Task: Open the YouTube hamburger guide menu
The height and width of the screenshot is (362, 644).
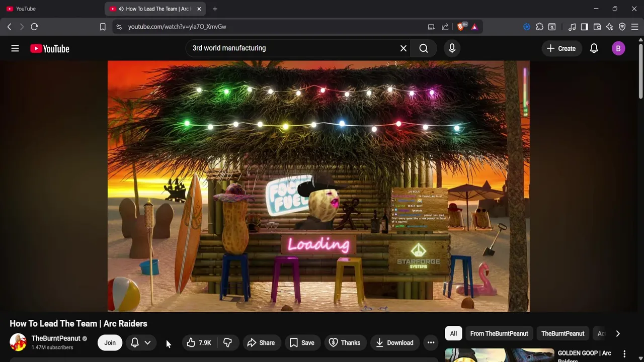Action: coord(15,48)
